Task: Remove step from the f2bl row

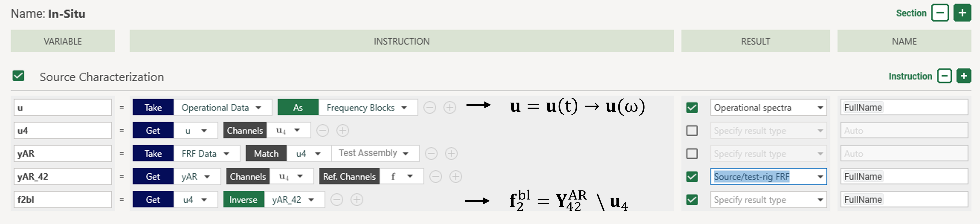Action: [337, 200]
